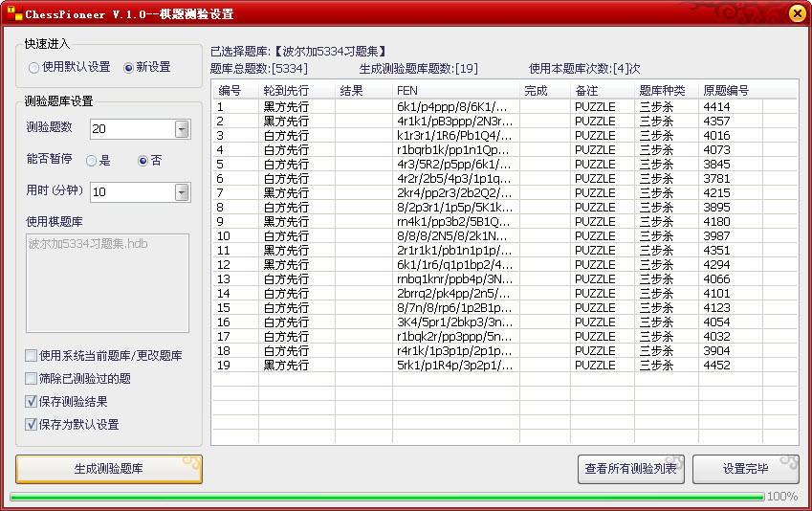812x511 pixels.
Task: Select row with original number 3895
Action: pos(505,208)
